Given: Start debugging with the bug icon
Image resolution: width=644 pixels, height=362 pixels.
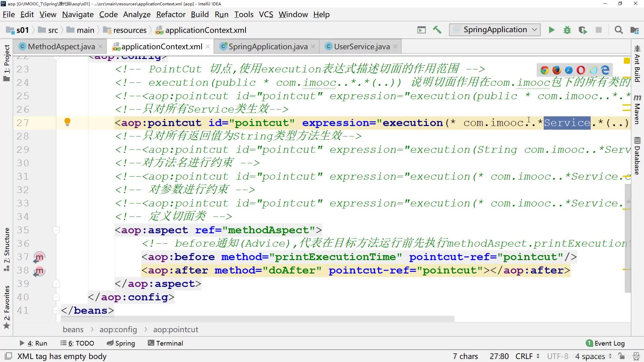Looking at the screenshot, I should [x=567, y=30].
